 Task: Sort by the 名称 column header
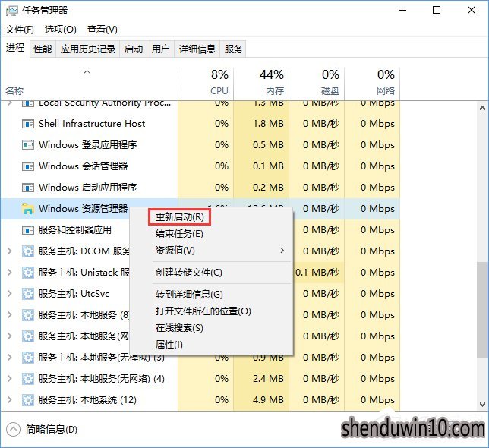point(89,84)
